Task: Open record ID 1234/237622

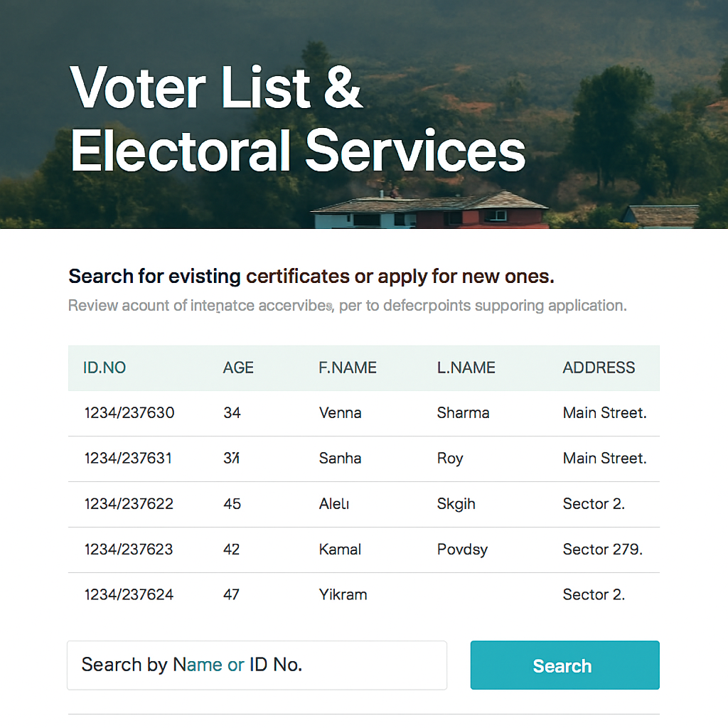Action: click(129, 504)
